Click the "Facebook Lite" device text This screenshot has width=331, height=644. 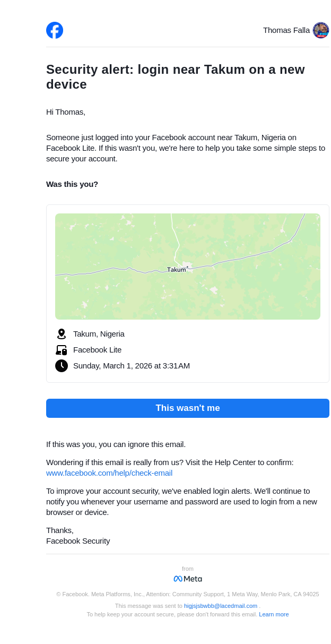pos(97,350)
